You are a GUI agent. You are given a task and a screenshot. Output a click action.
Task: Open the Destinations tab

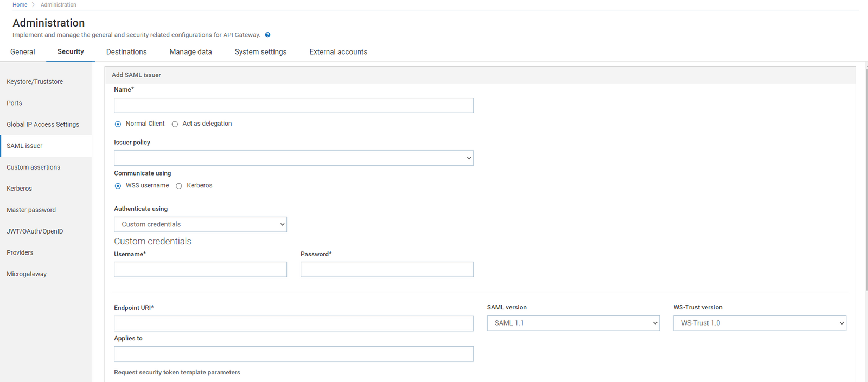click(126, 52)
